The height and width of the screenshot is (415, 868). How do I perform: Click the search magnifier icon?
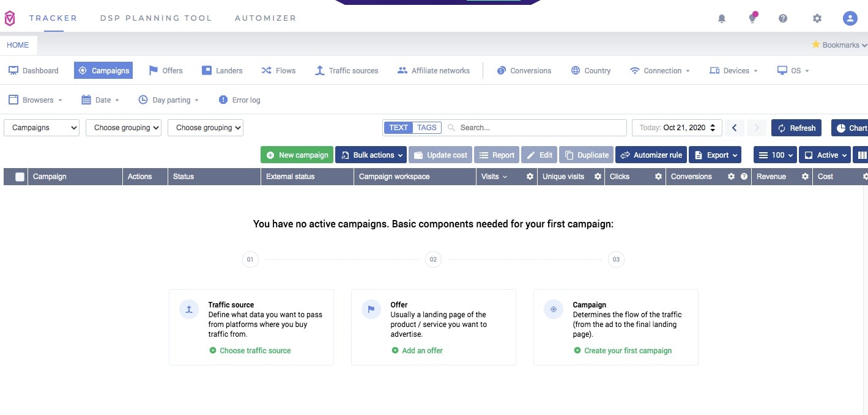click(451, 128)
